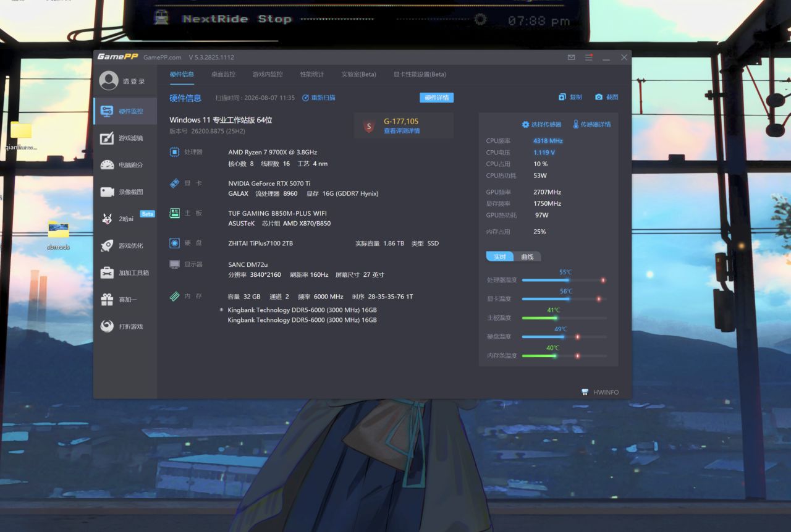Viewport: 791px width, 532px height.
Task: Open 录像截图 in the sidebar
Action: click(125, 192)
